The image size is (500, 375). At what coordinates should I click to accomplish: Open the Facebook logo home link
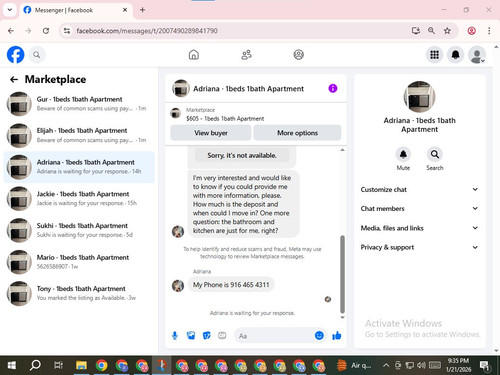coord(15,55)
